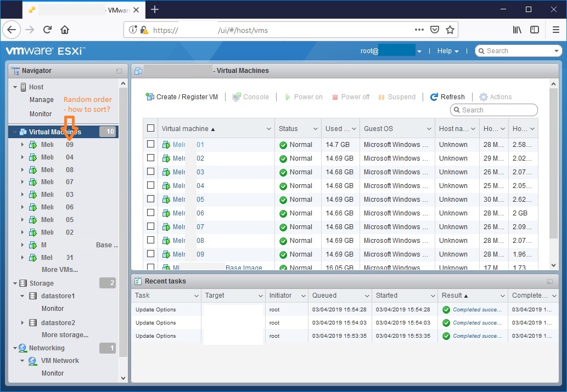
Task: Check the box for VM row 09
Action: click(151, 254)
